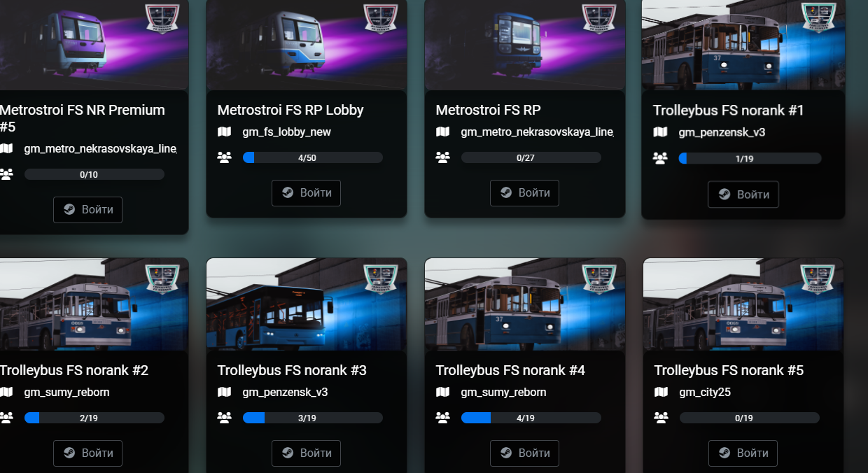Click the map icon next to gm_city25

661,392
